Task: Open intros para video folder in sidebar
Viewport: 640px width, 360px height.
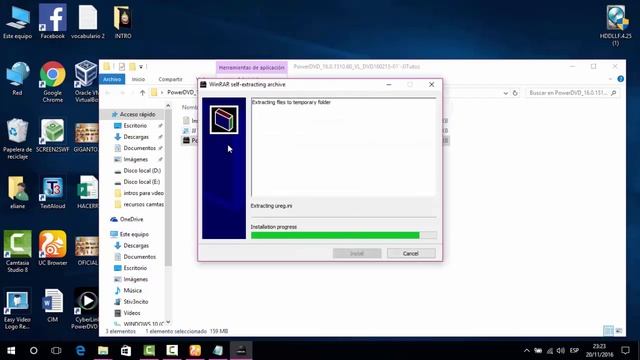Action: click(143, 193)
